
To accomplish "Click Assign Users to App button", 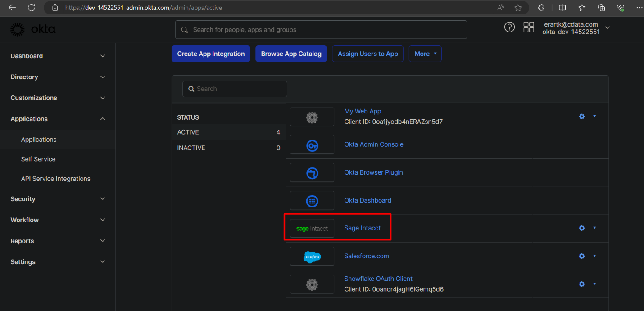I will click(x=368, y=54).
